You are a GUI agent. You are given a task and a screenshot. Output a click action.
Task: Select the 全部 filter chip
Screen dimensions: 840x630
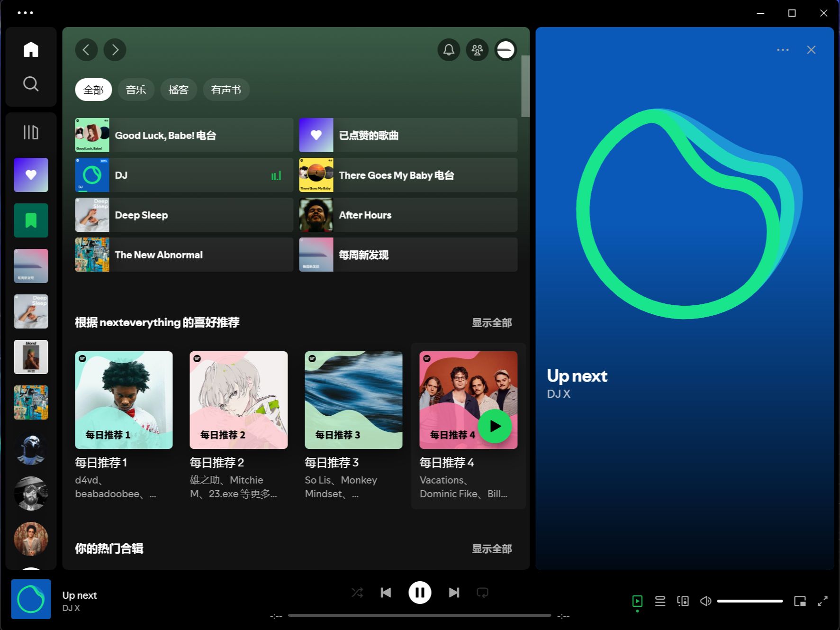pos(93,90)
